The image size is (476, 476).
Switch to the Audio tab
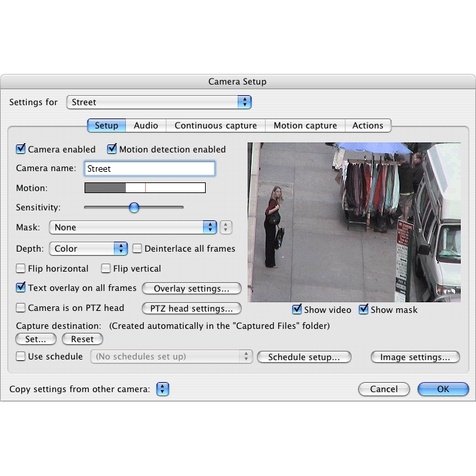pyautogui.click(x=146, y=125)
